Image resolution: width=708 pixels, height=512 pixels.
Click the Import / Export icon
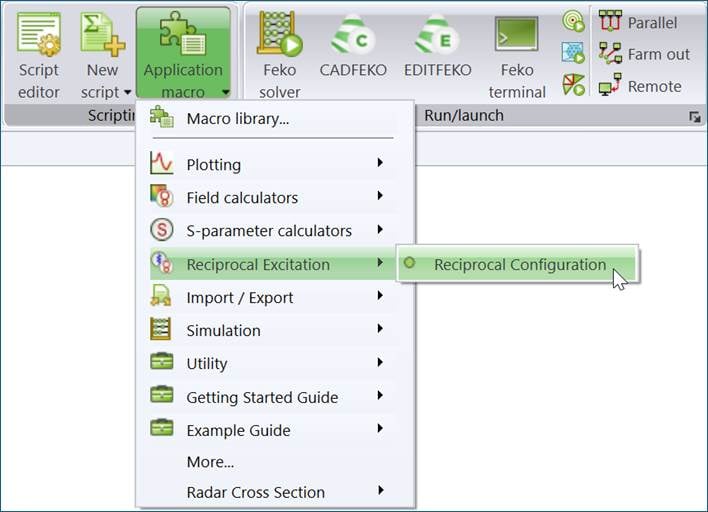(x=162, y=296)
